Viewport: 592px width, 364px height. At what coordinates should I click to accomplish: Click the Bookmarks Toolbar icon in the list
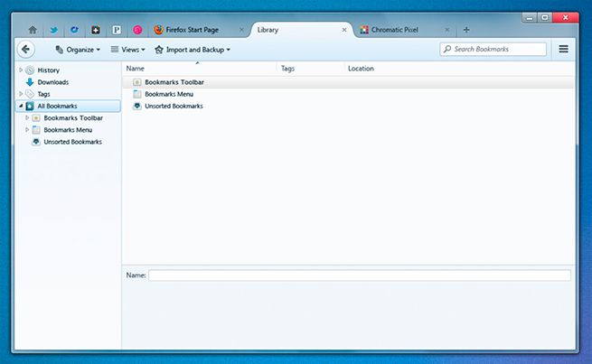pos(137,82)
